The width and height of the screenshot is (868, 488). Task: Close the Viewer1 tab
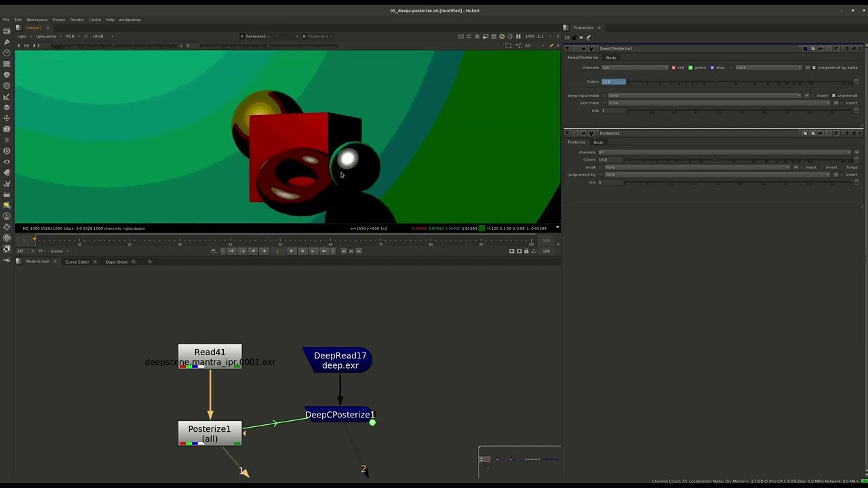tap(47, 28)
